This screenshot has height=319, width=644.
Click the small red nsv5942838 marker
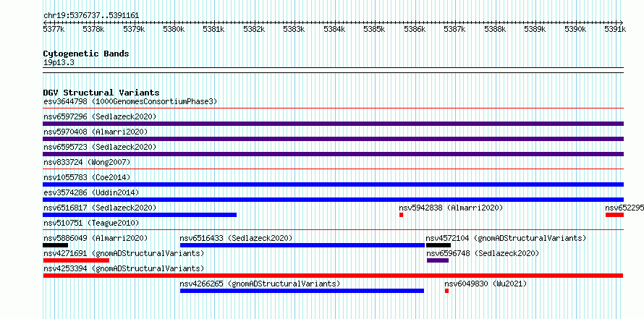pos(402,215)
